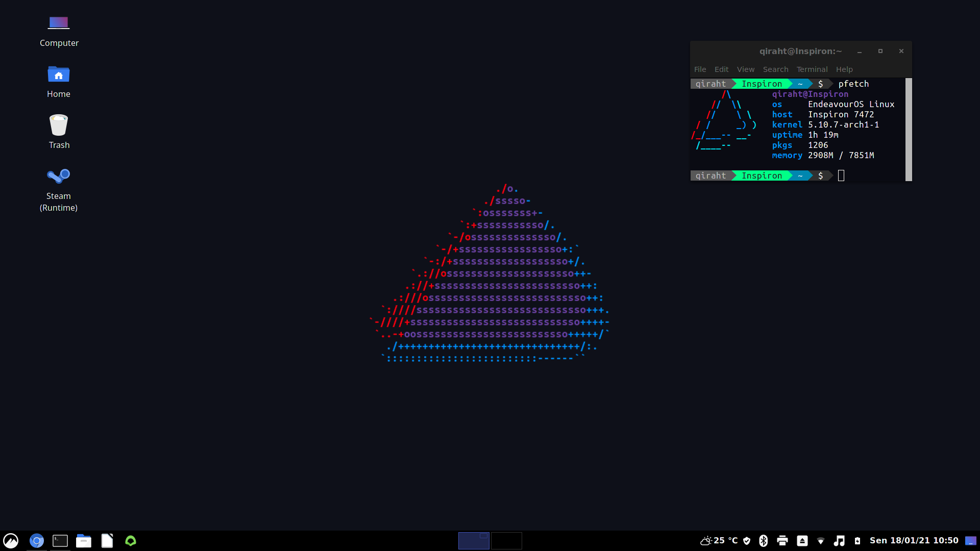Click the 'EndeavourOS Linux' os value
The height and width of the screenshot is (551, 980).
(x=851, y=104)
